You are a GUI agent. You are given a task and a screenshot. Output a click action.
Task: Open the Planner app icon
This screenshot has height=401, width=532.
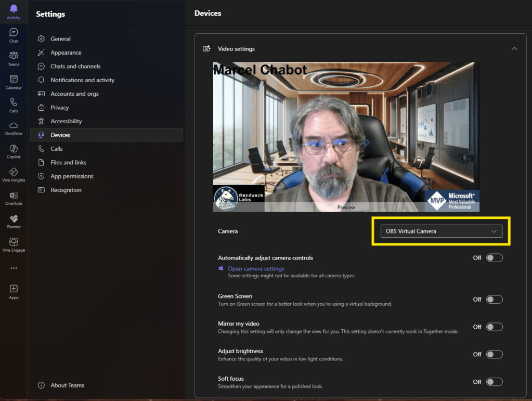(14, 219)
